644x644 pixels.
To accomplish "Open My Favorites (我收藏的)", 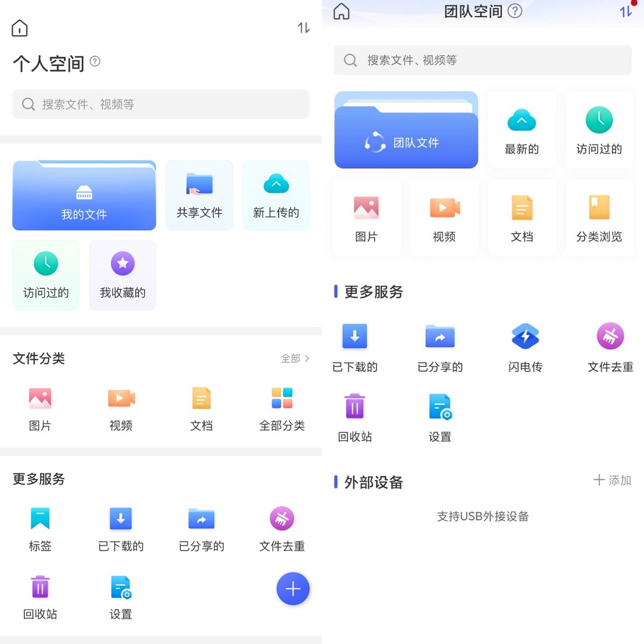I will (122, 275).
